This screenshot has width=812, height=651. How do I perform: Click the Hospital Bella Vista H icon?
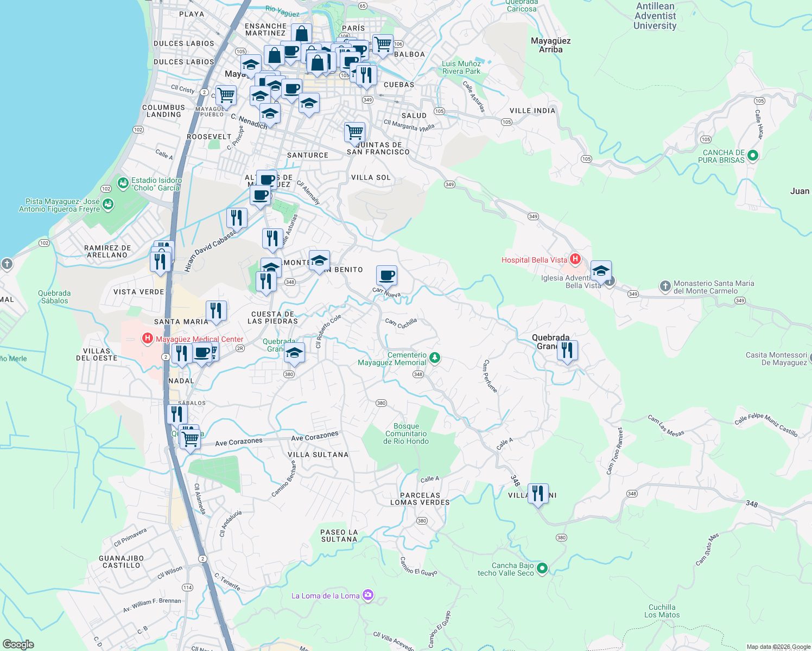(x=575, y=259)
